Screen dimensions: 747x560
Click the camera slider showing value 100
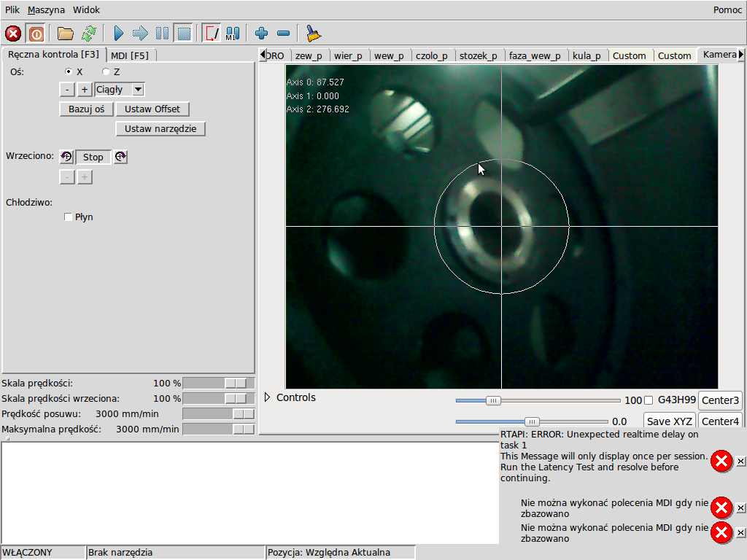538,400
